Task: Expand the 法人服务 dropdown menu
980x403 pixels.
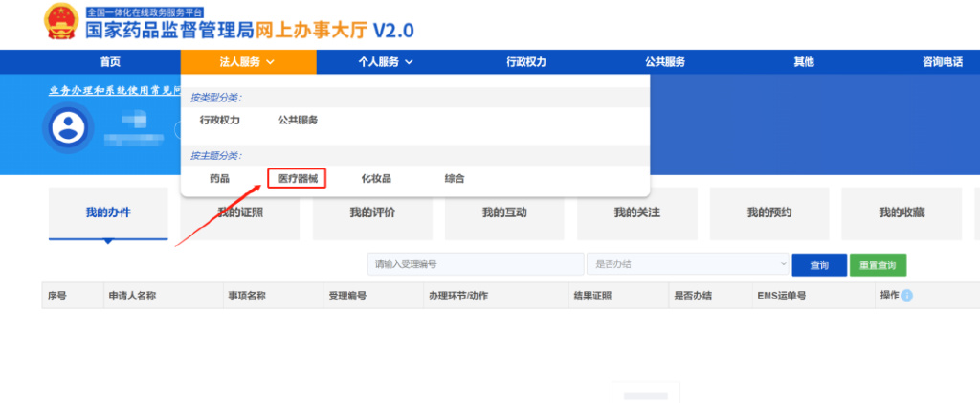Action: click(x=248, y=62)
